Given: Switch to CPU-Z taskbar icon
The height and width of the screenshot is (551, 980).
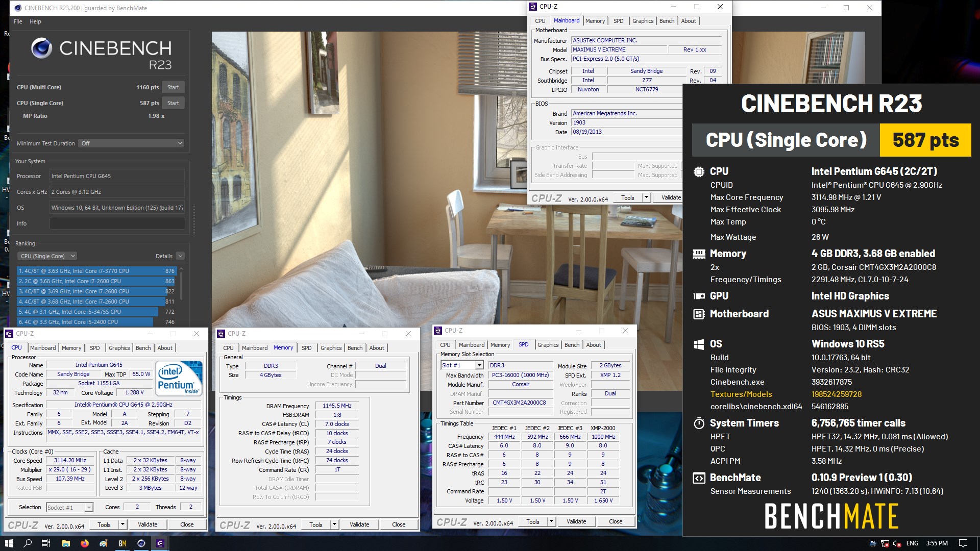Looking at the screenshot, I should [x=160, y=543].
